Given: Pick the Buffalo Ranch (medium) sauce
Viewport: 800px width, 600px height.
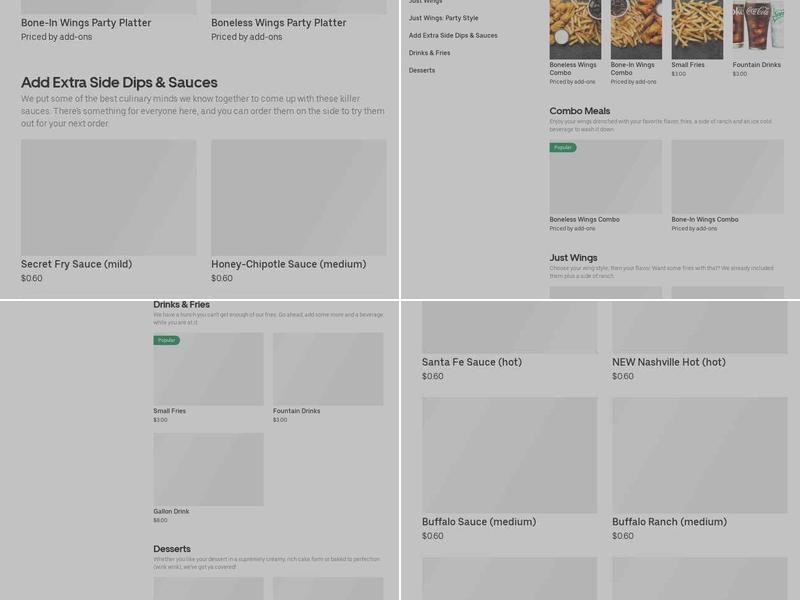Looking at the screenshot, I should 699,455.
